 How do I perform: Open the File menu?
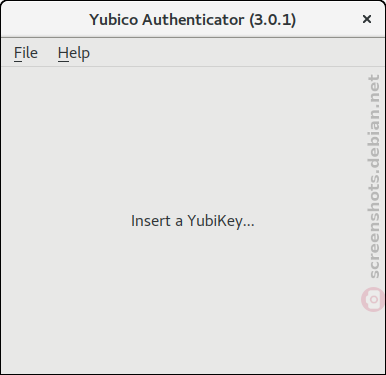tap(26, 53)
